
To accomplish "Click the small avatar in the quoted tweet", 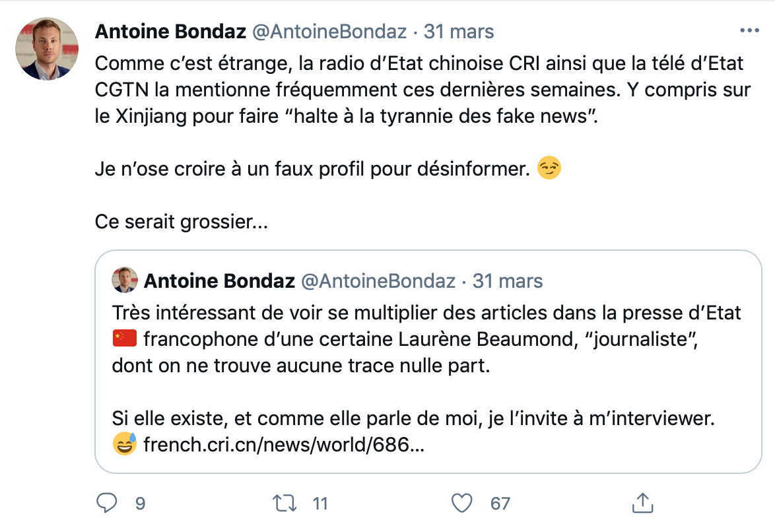I will (x=125, y=281).
